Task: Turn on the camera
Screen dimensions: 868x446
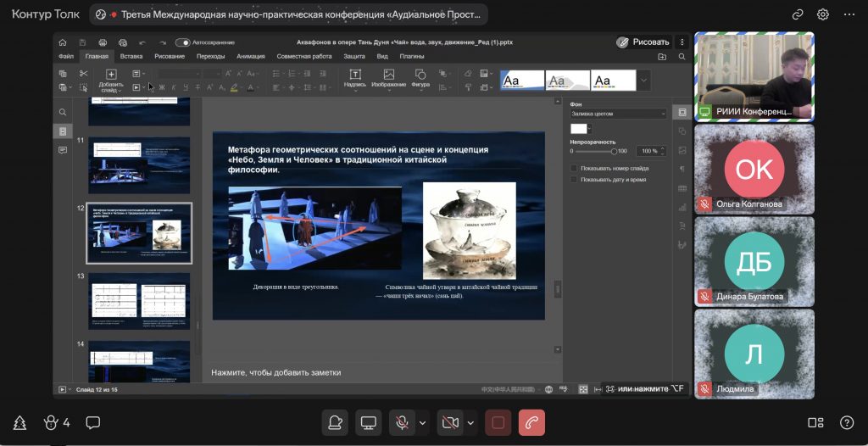Action: coord(449,422)
